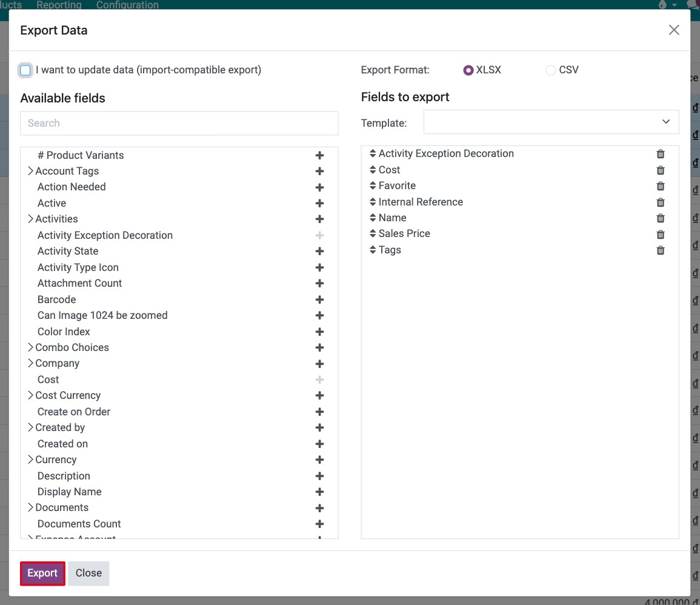Click 'Display Name' row in available fields
The image size is (700, 605).
(179, 492)
